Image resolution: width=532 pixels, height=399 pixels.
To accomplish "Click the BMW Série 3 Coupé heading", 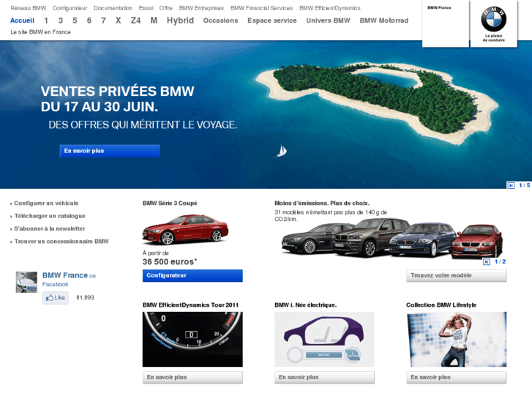I will pos(170,203).
